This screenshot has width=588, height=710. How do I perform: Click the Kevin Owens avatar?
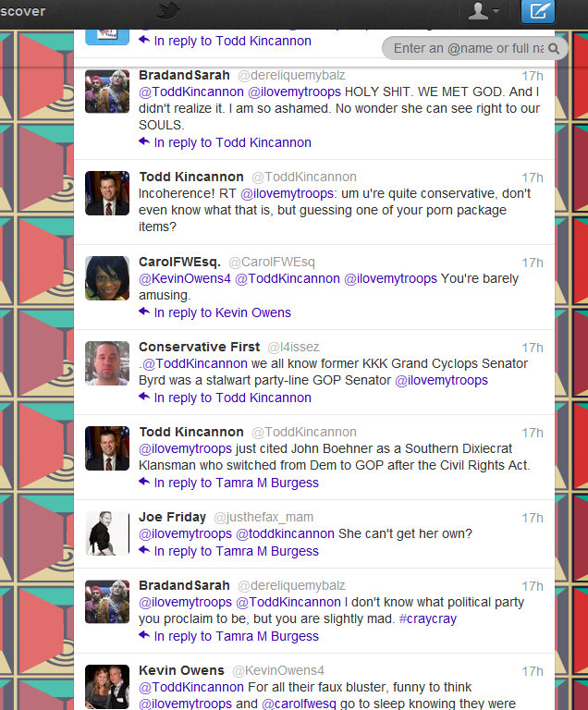107,687
